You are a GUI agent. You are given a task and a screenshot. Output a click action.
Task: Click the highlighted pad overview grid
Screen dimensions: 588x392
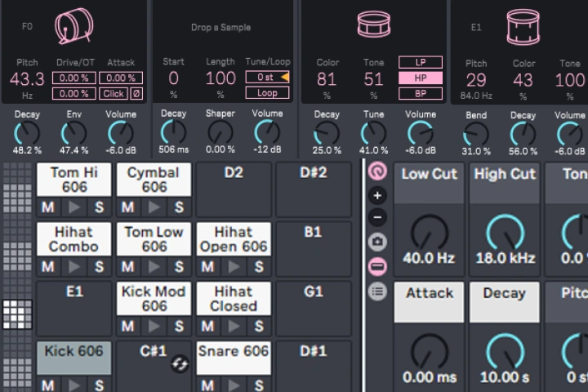[17, 314]
